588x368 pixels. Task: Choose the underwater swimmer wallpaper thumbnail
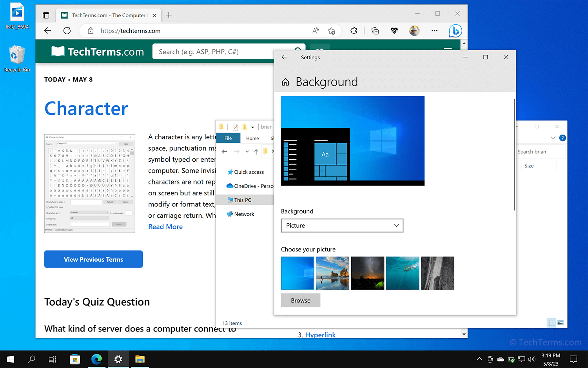403,273
